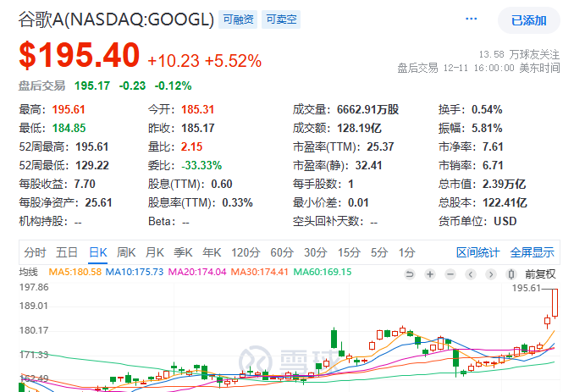Click the 总市值 value 2.39万亿
Viewport: 574px width, 392px height.
tap(504, 184)
